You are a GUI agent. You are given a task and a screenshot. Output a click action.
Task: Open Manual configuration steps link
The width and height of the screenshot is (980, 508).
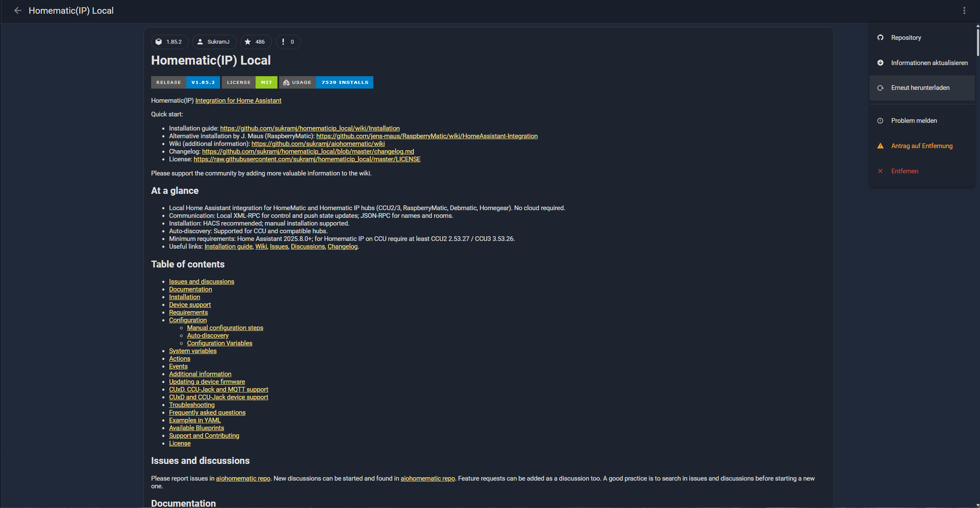pos(225,328)
